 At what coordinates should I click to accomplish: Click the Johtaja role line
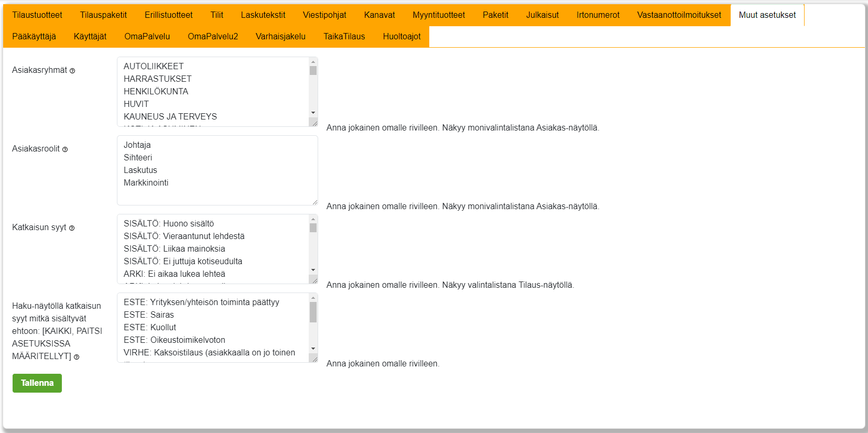pyautogui.click(x=137, y=145)
